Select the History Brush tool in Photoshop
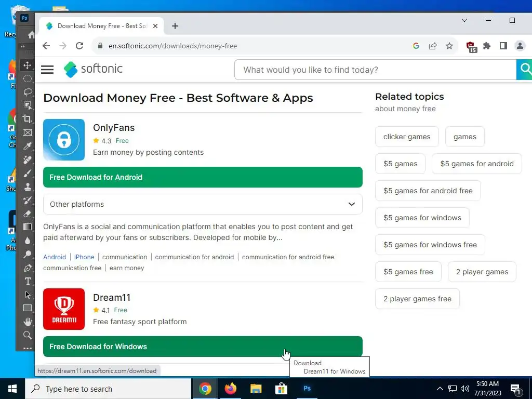Image resolution: width=532 pixels, height=399 pixels. click(x=28, y=200)
